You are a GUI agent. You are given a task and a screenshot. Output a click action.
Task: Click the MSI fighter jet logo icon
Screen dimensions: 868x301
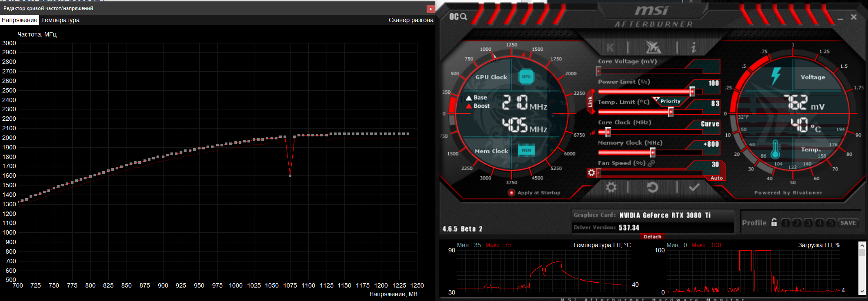point(653,47)
